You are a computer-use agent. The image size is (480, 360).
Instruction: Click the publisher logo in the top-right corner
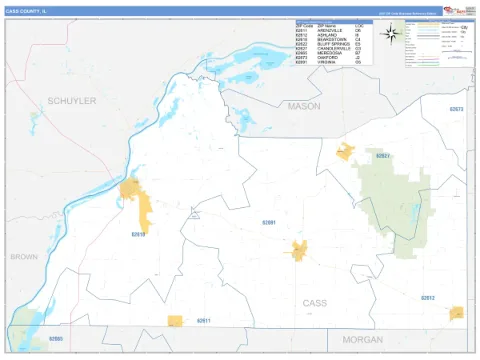459,11
